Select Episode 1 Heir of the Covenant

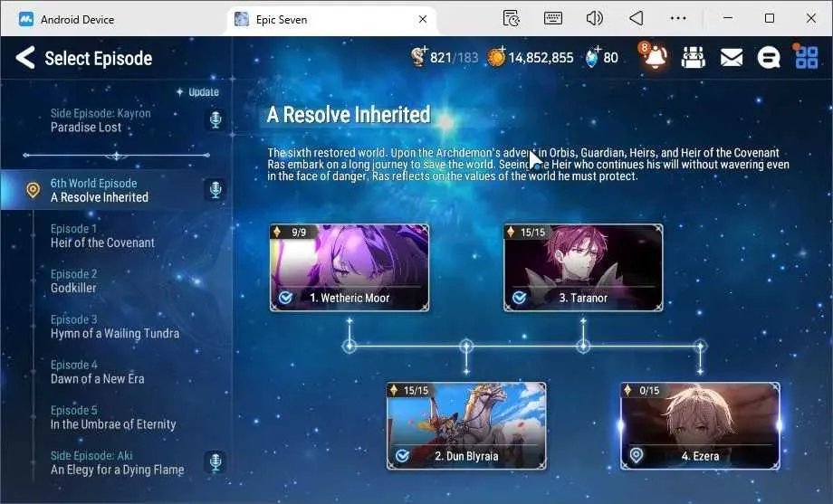pyautogui.click(x=116, y=236)
